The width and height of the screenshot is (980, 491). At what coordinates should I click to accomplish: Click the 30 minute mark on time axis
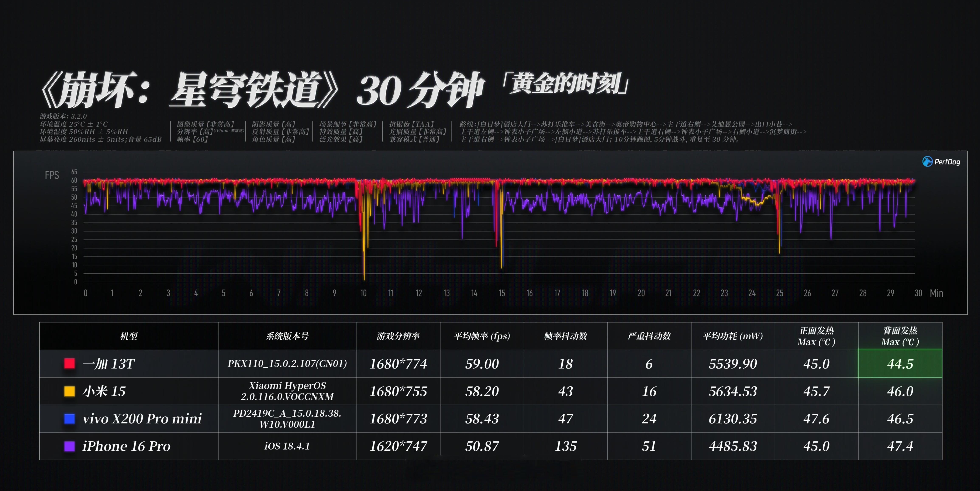pos(918,293)
